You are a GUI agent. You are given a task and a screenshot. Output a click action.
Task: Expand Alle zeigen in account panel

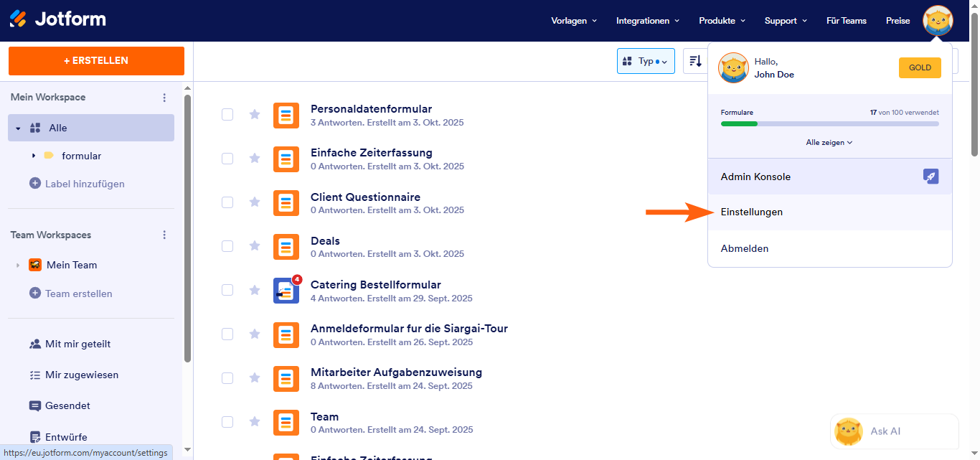coord(829,142)
